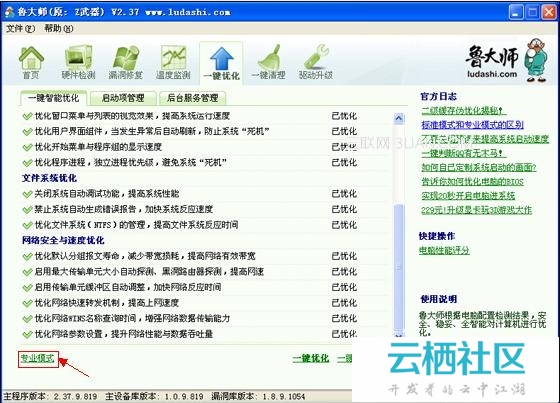560x403 pixels.
Task: Toggle check for 关闭系统自动调试功能
Action: tap(28, 194)
